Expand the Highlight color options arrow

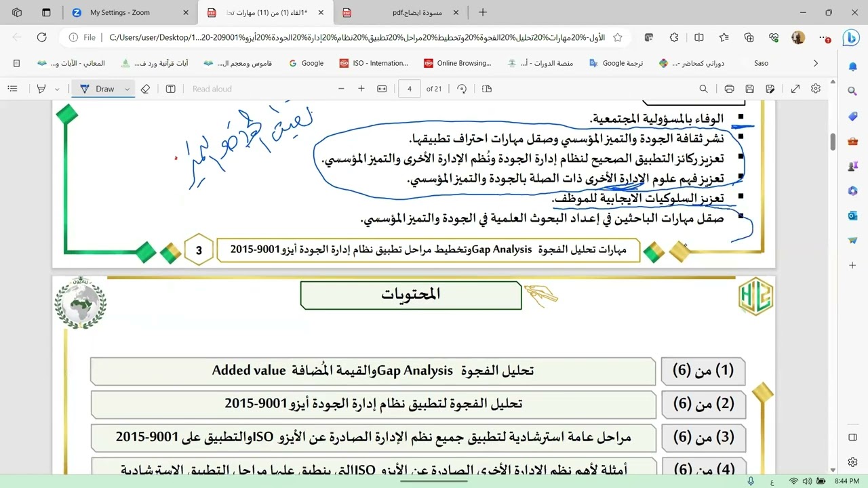click(57, 89)
